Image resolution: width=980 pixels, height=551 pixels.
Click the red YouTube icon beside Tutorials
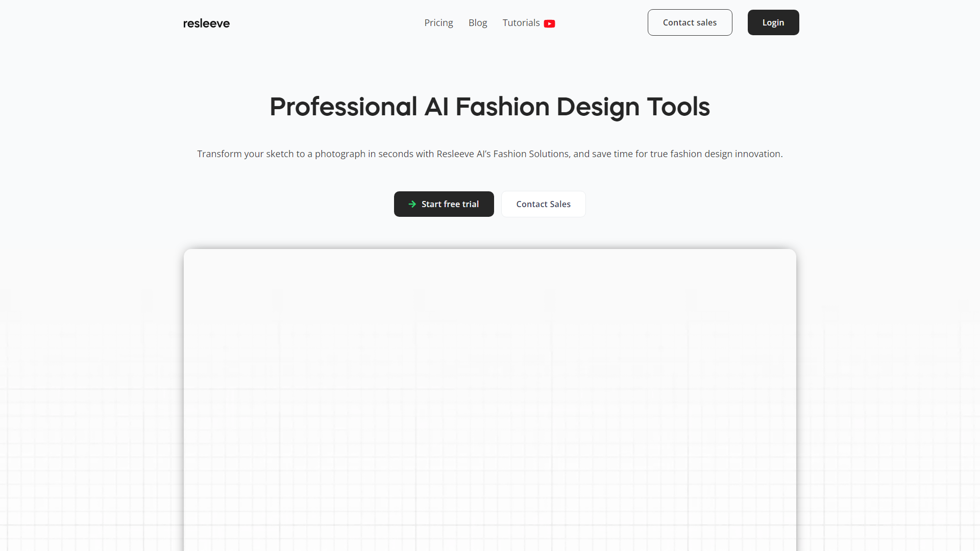pos(549,23)
